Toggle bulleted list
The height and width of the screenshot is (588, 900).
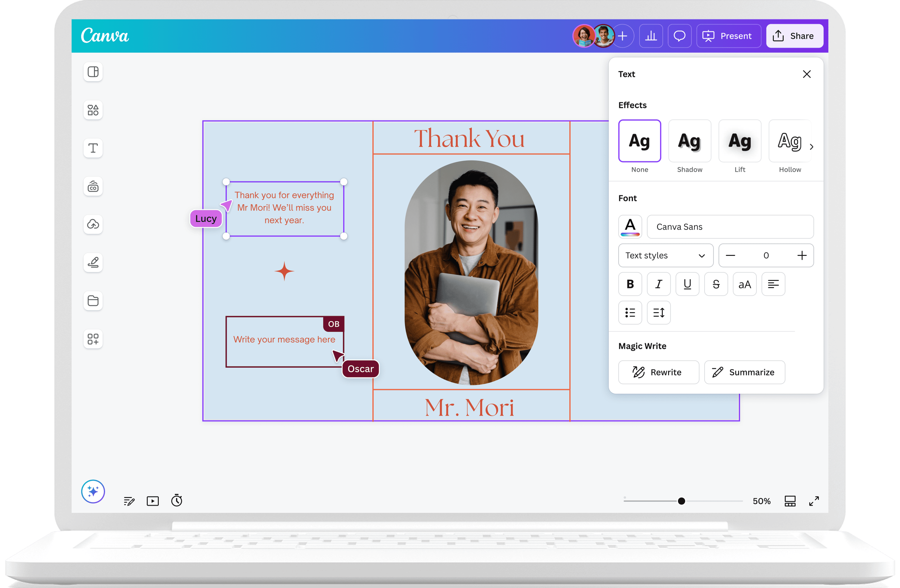[630, 313]
